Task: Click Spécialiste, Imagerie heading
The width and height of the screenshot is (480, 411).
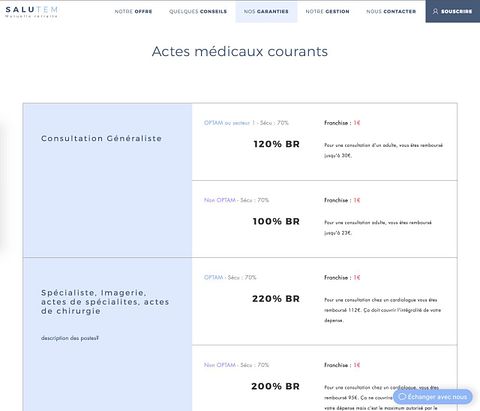Action: 105,302
